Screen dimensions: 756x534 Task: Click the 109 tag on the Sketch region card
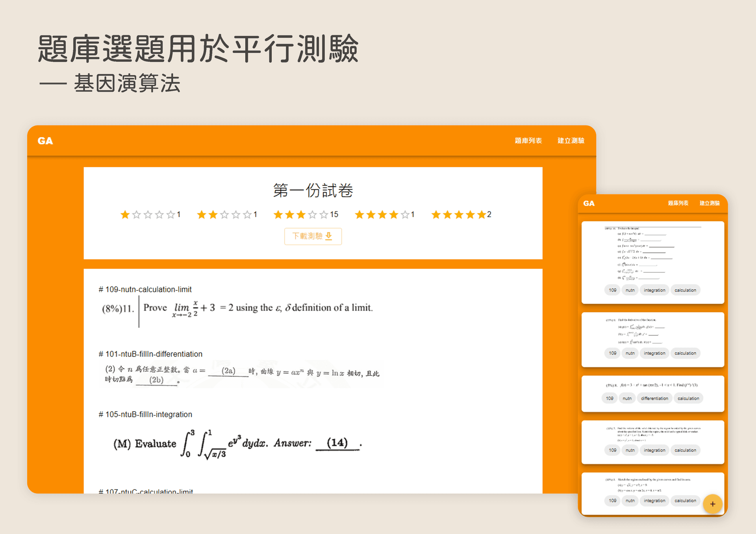612,501
